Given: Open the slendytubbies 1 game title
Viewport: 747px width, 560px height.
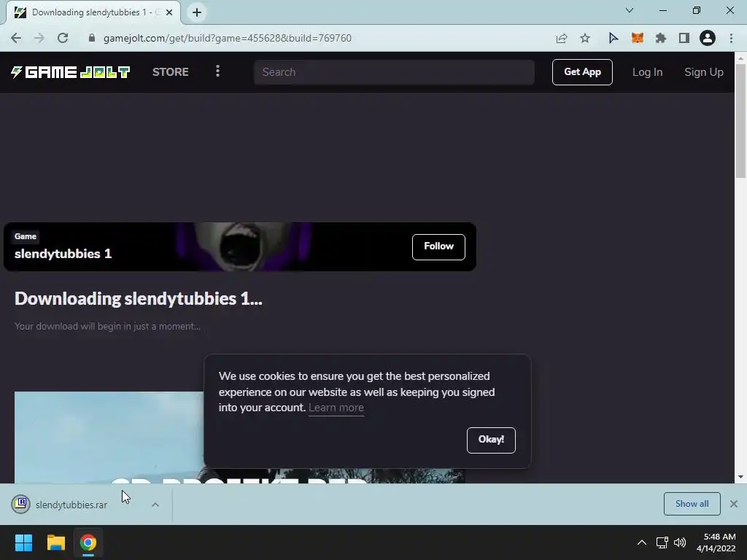Looking at the screenshot, I should (x=63, y=254).
